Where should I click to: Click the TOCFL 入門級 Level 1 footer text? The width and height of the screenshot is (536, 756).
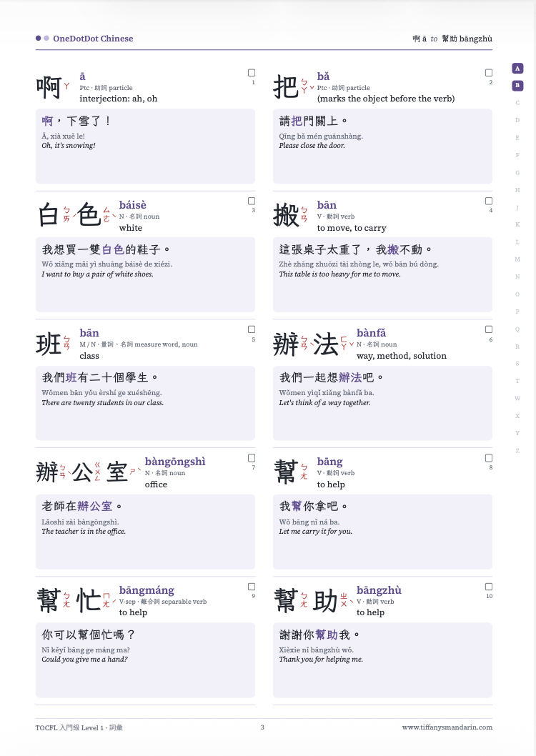pos(79,727)
